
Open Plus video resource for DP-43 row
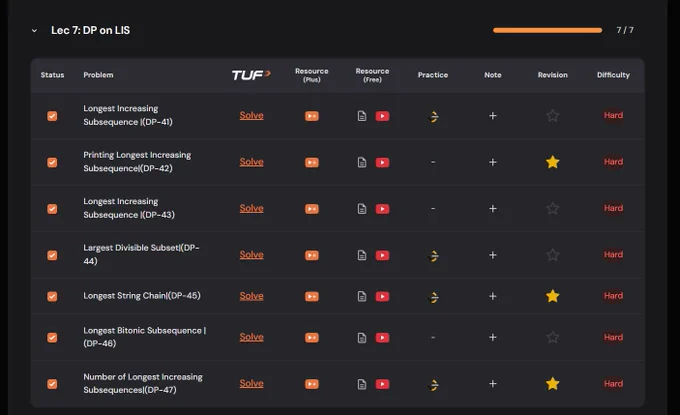click(311, 209)
